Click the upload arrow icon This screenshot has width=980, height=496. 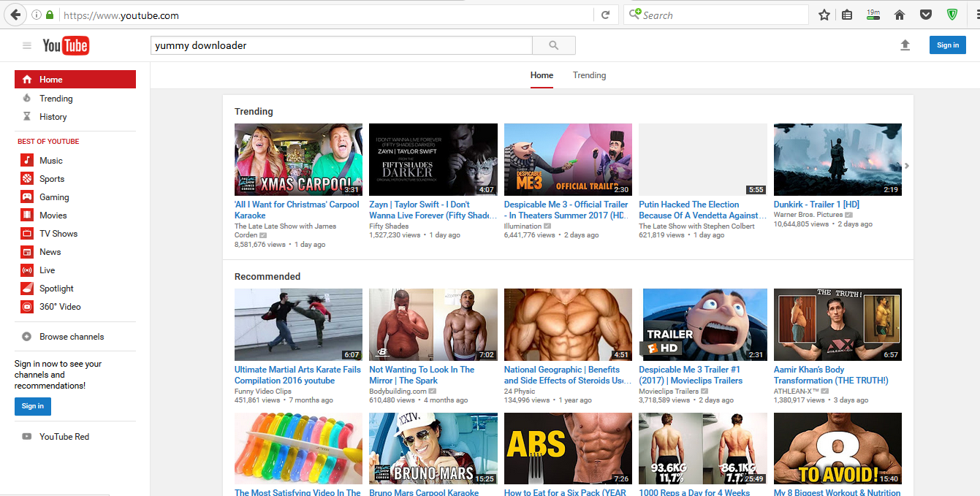(x=905, y=45)
